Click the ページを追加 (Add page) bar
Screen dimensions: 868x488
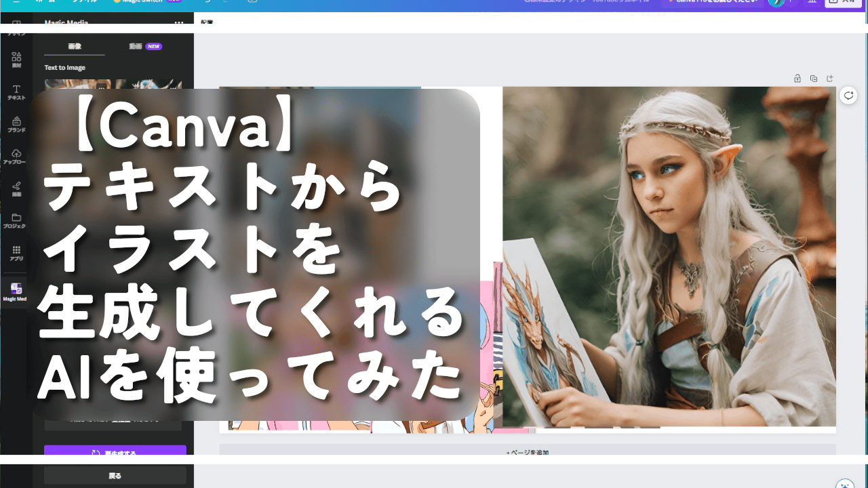(x=527, y=451)
